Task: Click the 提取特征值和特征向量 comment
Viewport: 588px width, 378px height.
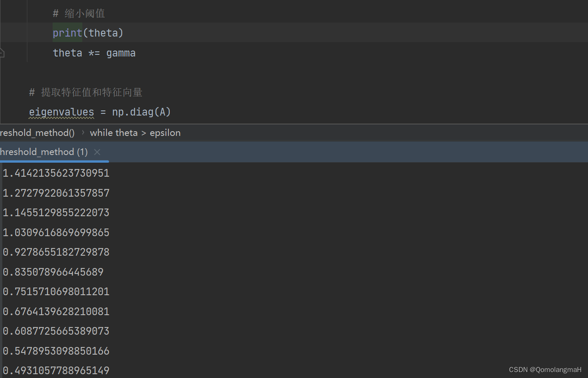Action: 86,92
